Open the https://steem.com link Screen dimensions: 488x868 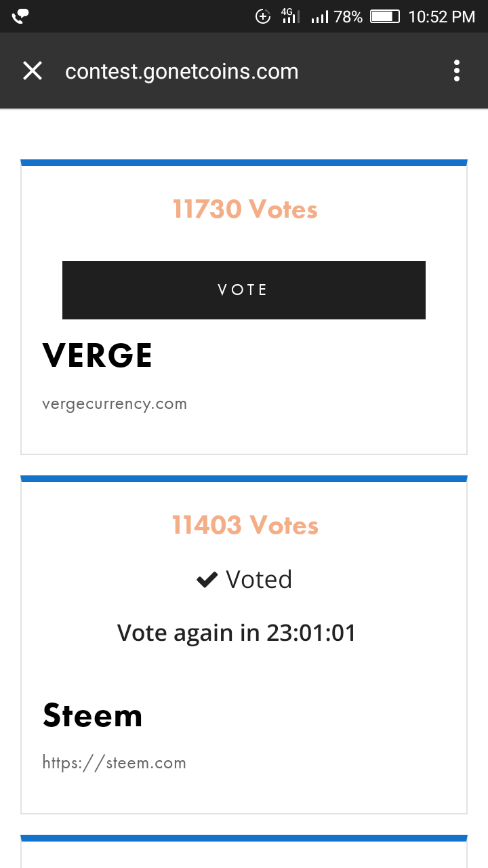tap(114, 763)
